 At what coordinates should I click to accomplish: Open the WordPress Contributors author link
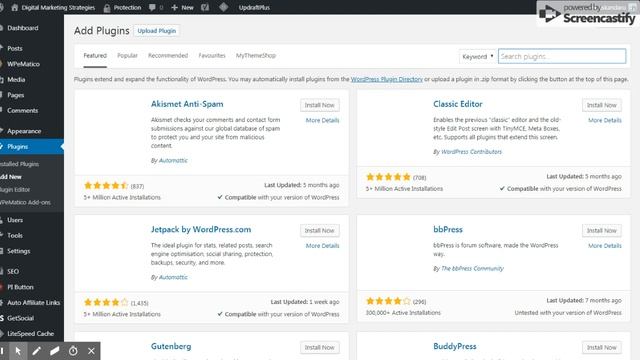471,152
